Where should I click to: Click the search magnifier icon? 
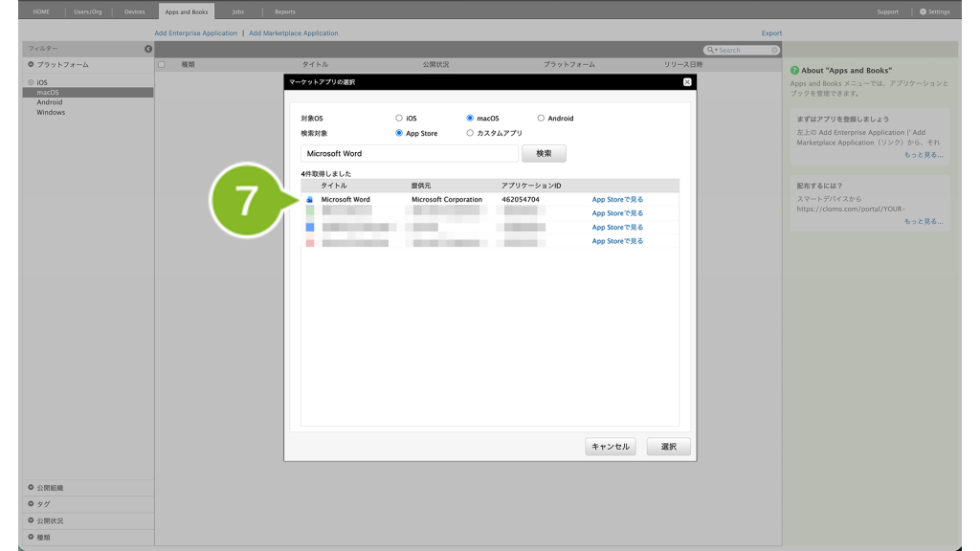point(710,50)
